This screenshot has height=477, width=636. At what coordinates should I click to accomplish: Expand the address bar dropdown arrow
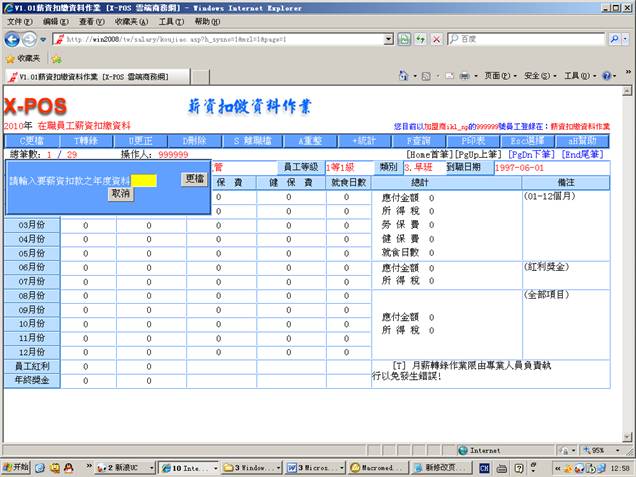[x=389, y=39]
